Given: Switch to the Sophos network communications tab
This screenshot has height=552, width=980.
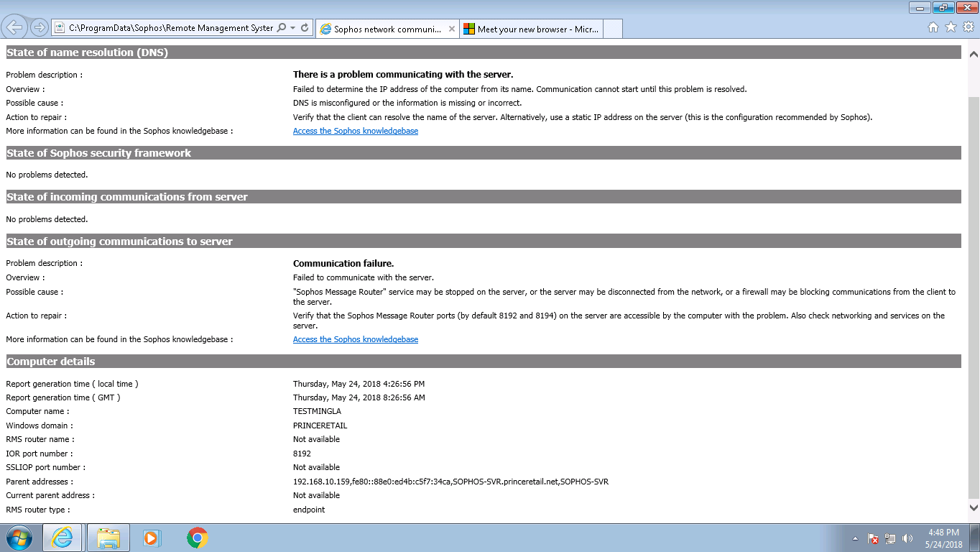Looking at the screenshot, I should pyautogui.click(x=381, y=29).
